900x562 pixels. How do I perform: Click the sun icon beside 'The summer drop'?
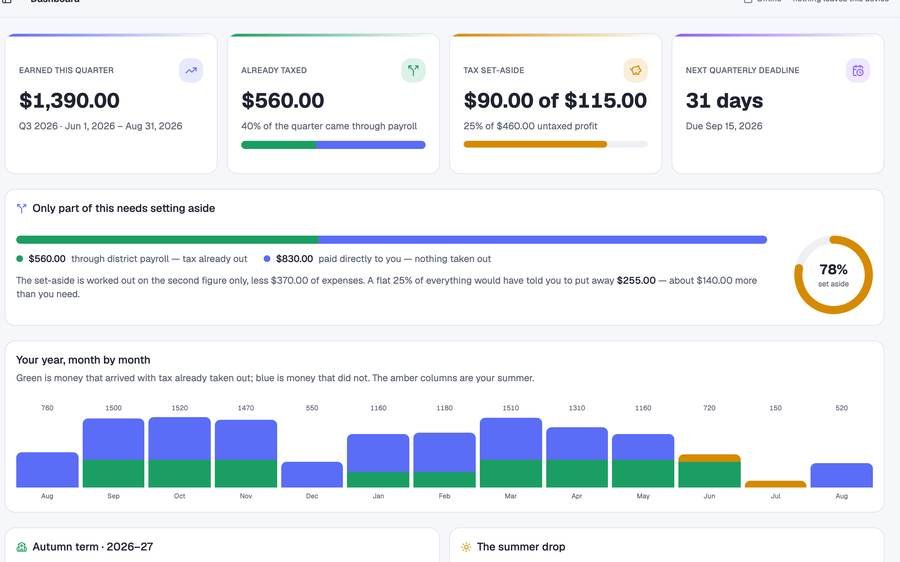pos(466,547)
